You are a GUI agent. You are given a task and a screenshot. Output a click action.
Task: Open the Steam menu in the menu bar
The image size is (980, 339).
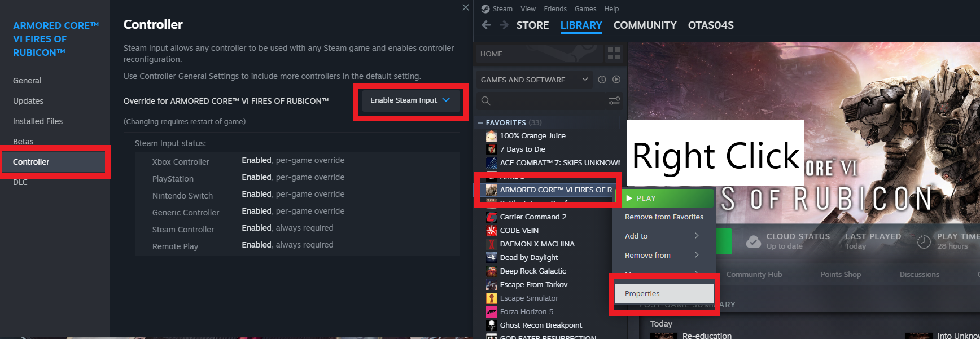tap(502, 8)
